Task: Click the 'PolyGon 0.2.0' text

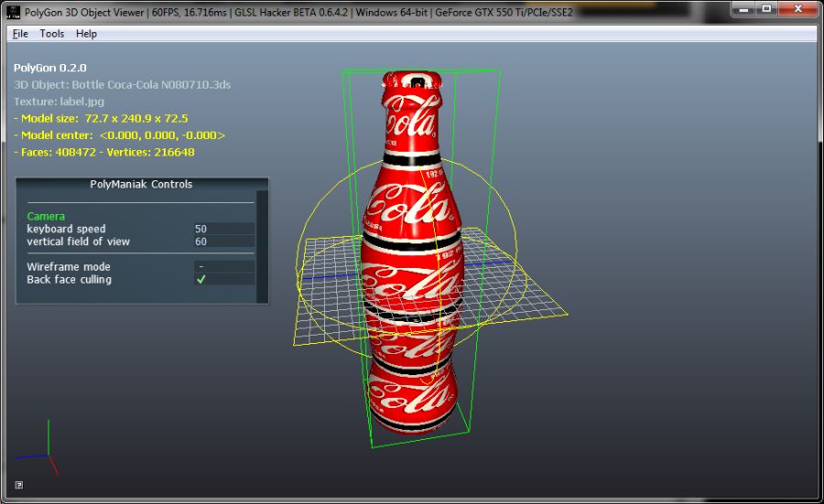Action: click(x=50, y=68)
